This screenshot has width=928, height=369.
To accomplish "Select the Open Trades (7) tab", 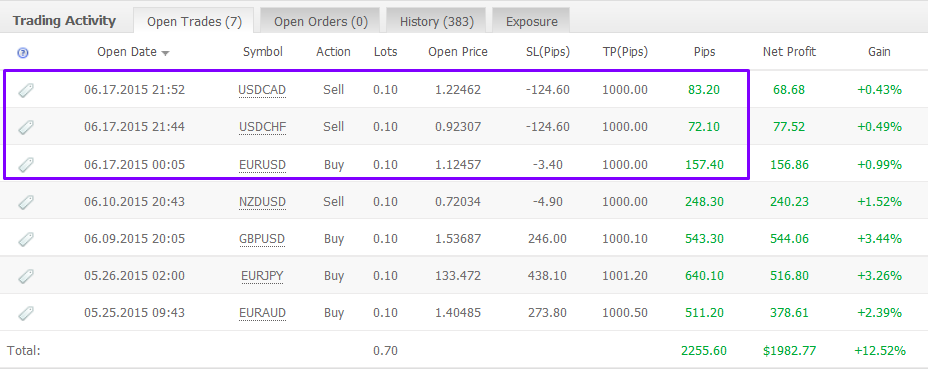I will 195,21.
